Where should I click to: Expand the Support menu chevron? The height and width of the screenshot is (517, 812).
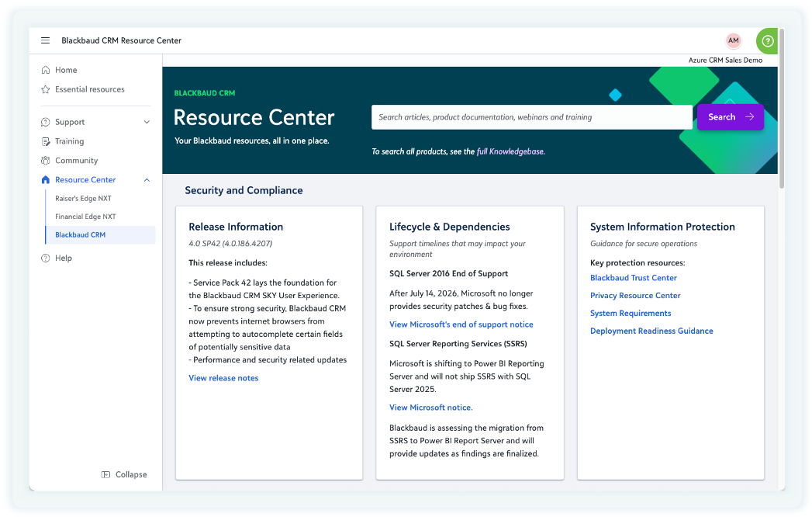pyautogui.click(x=147, y=122)
